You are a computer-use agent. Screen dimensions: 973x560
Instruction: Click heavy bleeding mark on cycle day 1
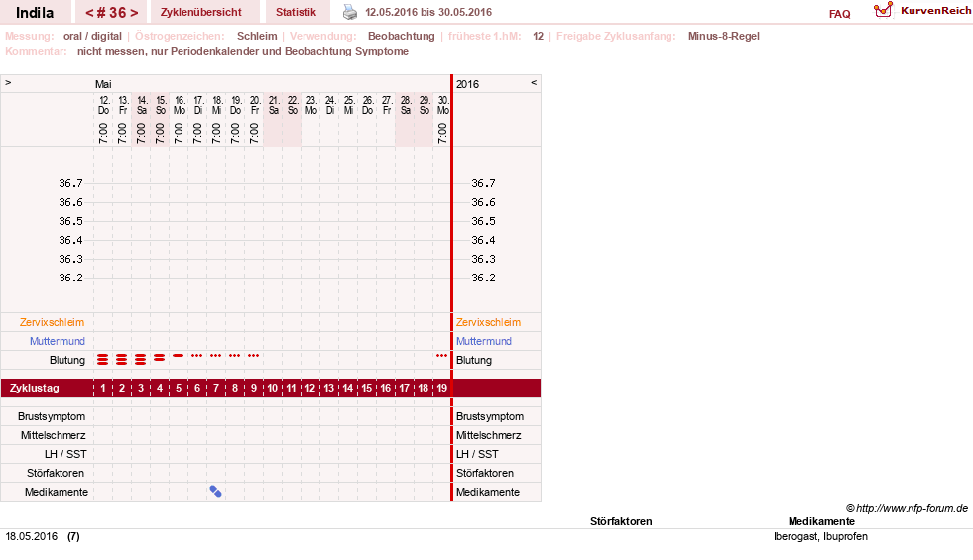pos(103,359)
